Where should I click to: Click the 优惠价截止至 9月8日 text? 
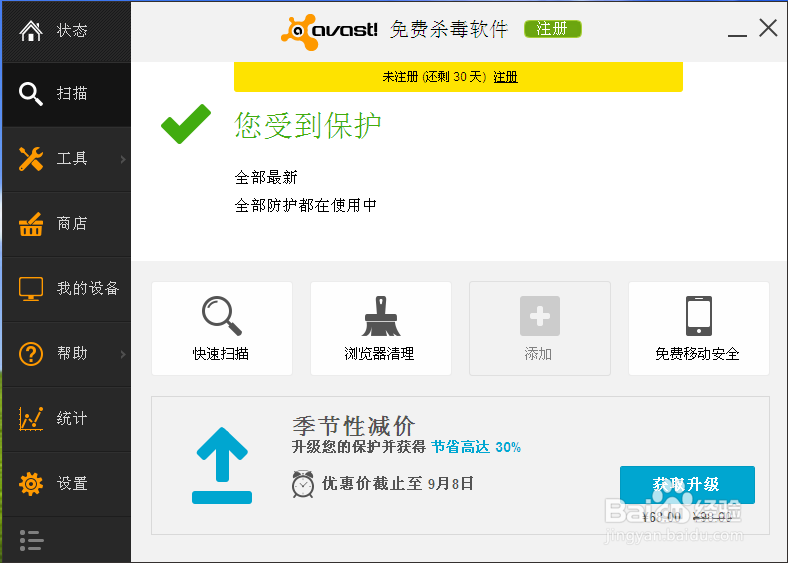click(x=398, y=484)
